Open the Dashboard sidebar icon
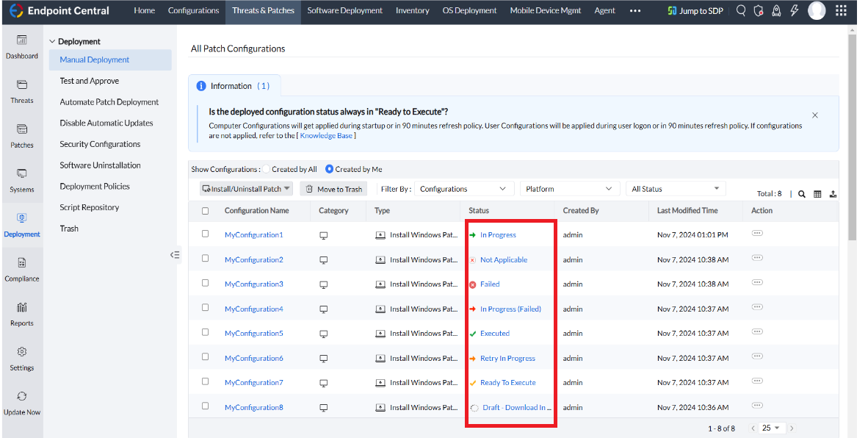Screen dimensions: 868x438 (x=21, y=46)
